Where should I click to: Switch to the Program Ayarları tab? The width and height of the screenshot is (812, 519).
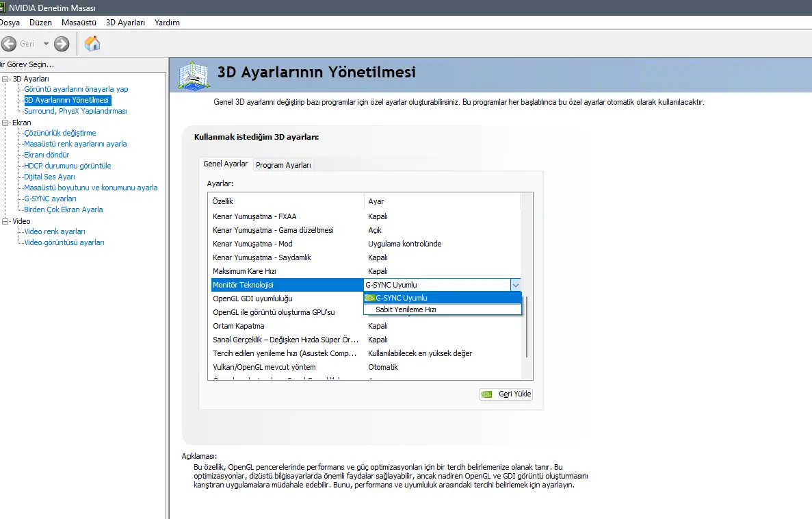[x=283, y=165]
